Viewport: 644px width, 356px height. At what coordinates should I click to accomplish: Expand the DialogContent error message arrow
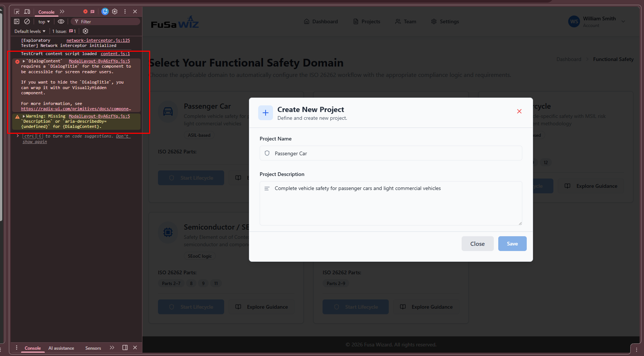24,61
